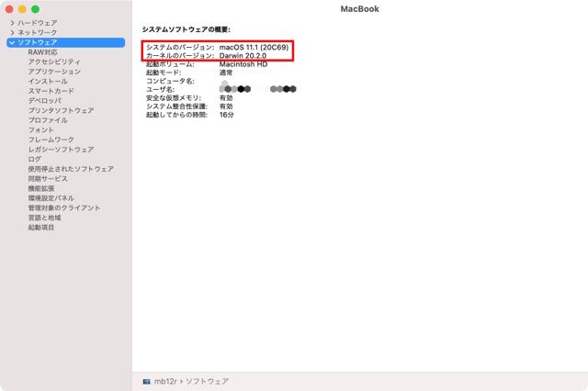This screenshot has width=588, height=391.
Task: Click the システムのバージョン label
Action: tap(180, 47)
